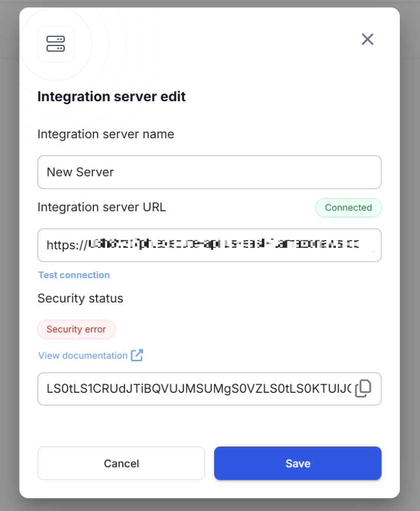Save the integration server changes
Viewport: 420px width, 511px height.
click(x=298, y=464)
